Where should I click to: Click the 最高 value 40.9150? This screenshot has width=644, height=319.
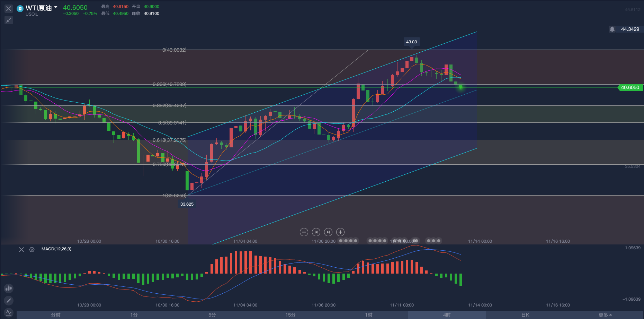click(x=120, y=7)
